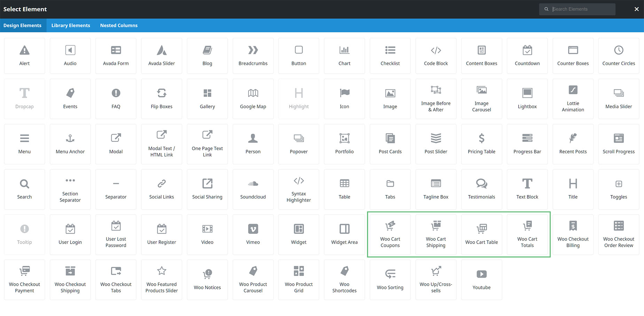The height and width of the screenshot is (316, 644).
Task: Add the Progress Bar element
Action: 527,144
